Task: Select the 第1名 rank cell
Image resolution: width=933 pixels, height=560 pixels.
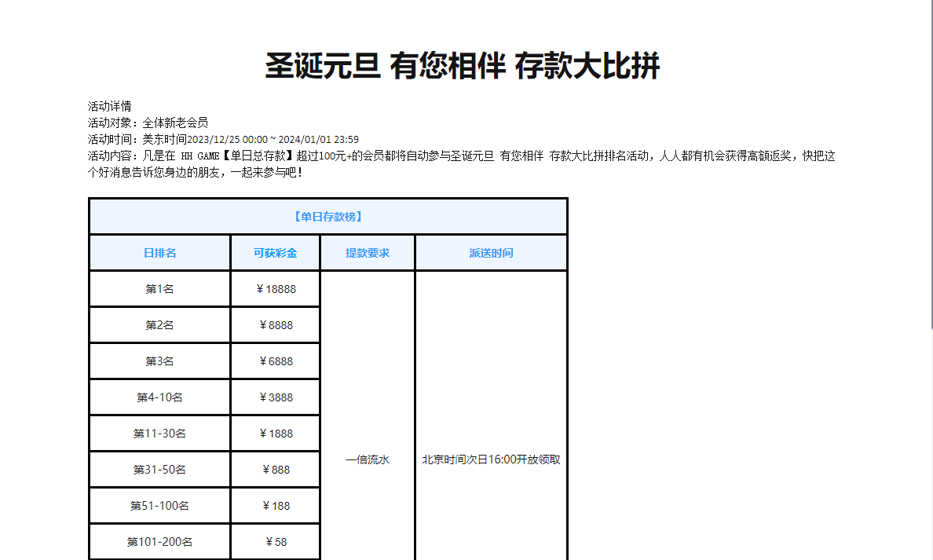Action: (x=159, y=289)
